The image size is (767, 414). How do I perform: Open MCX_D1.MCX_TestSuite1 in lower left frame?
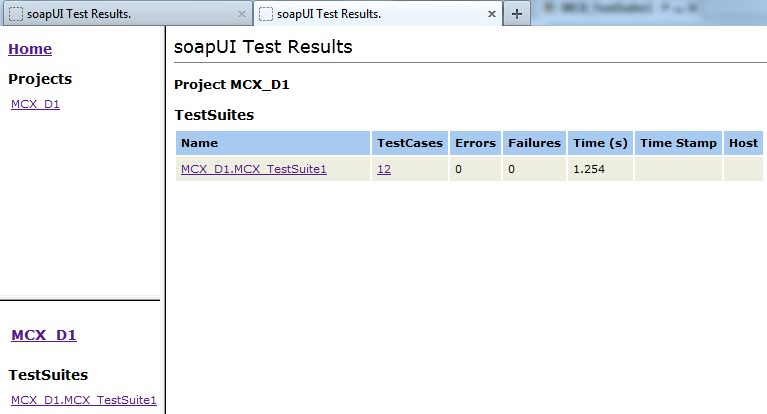pyautogui.click(x=84, y=400)
